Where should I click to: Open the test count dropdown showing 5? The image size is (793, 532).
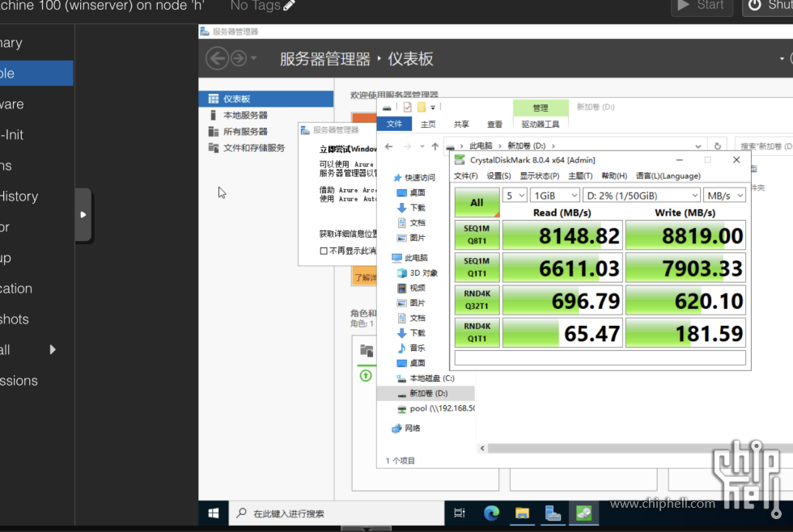[515, 196]
